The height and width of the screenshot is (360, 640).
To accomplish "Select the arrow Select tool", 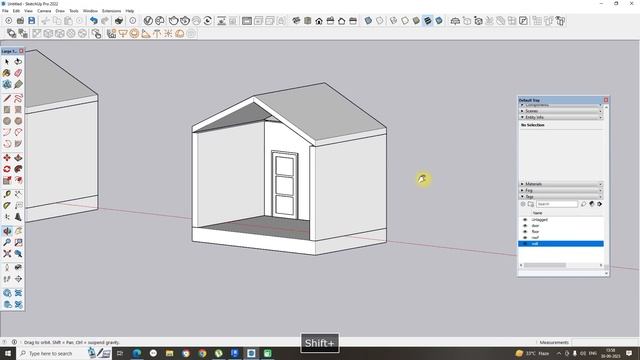I will point(7,62).
